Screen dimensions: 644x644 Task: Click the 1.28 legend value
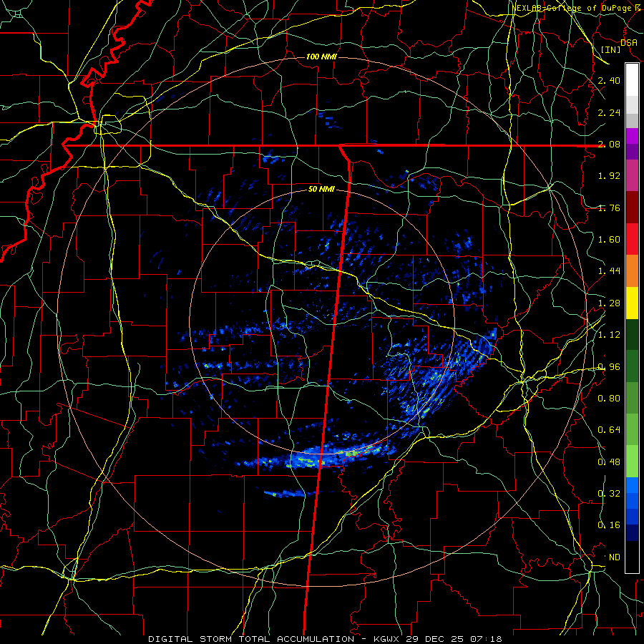(x=609, y=303)
